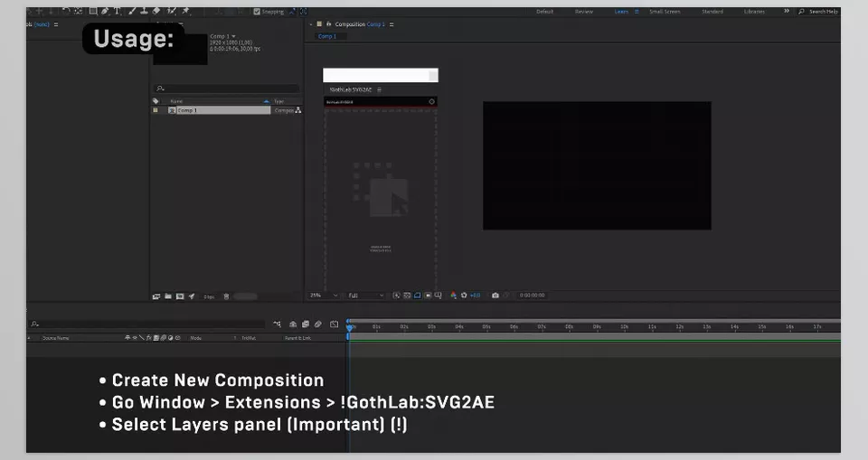Sort by the Type column header
The image size is (868, 460).
278,101
